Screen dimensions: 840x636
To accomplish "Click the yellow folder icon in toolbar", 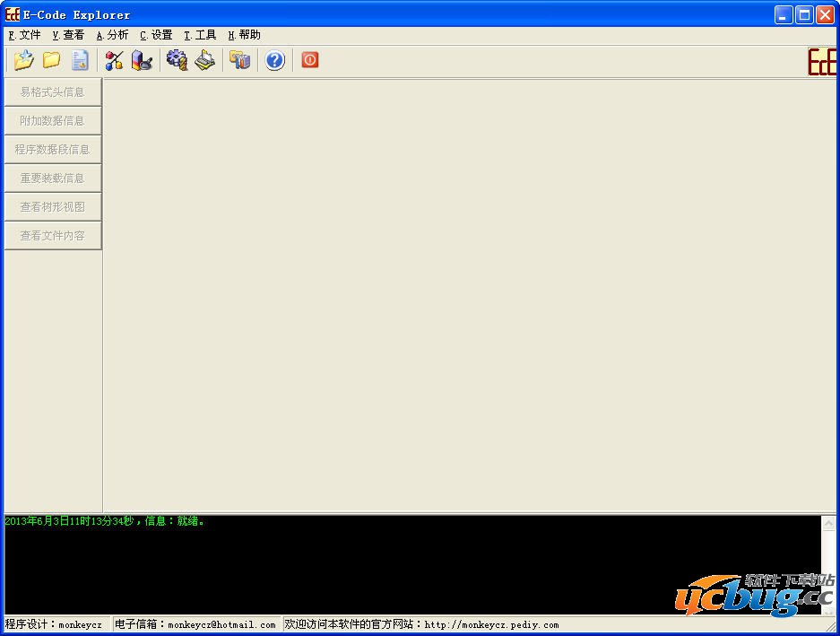I will (52, 60).
